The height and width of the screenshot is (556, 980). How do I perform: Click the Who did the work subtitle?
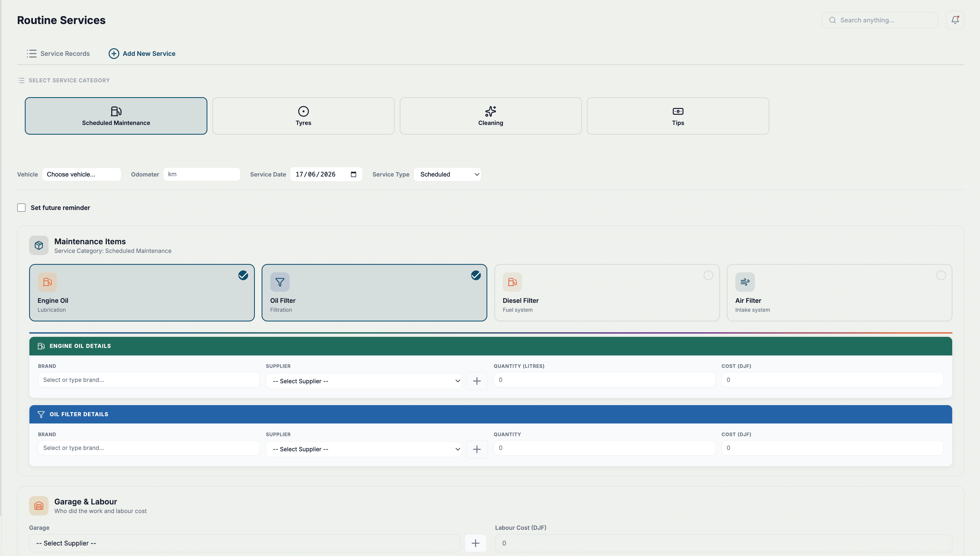[x=100, y=511]
